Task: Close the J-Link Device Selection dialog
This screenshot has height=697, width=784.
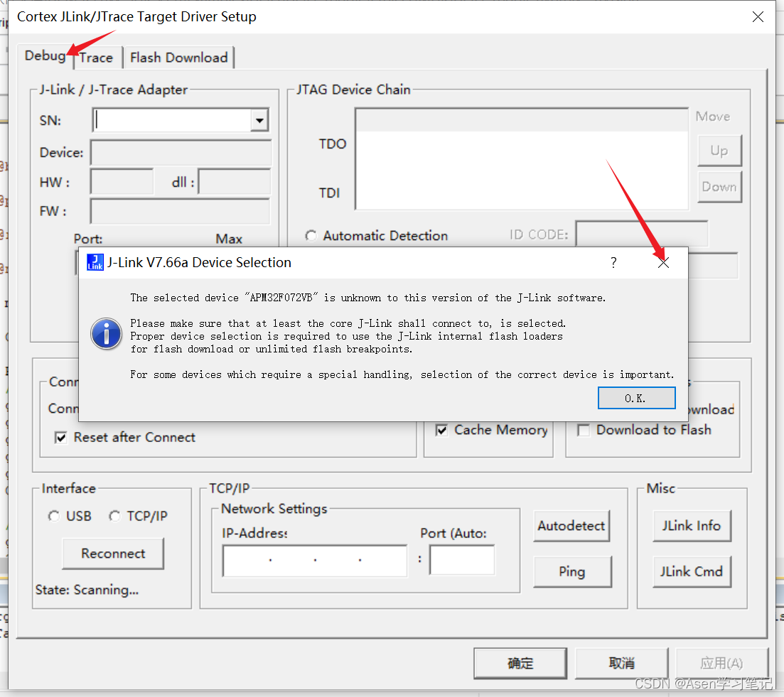Action: click(x=663, y=263)
